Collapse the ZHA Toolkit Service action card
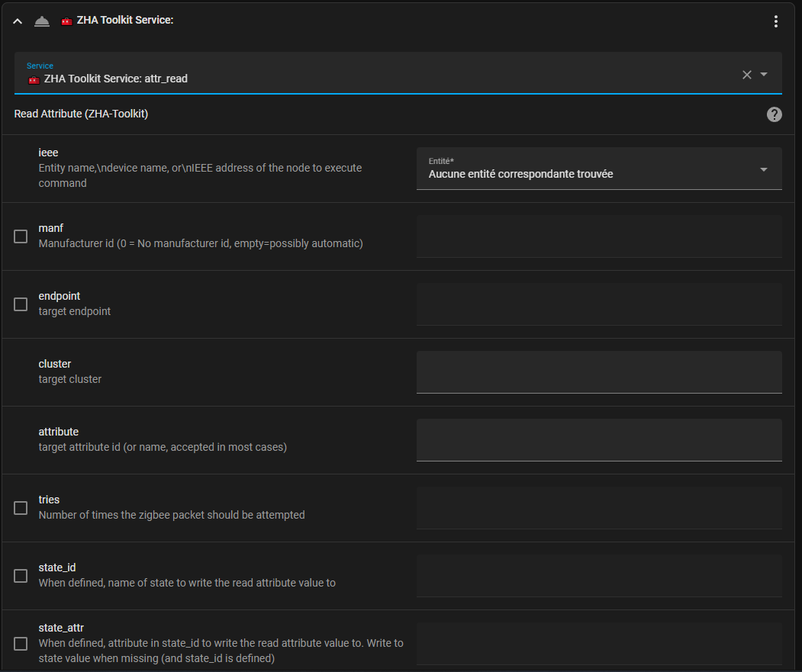This screenshot has width=802, height=672. coord(18,21)
